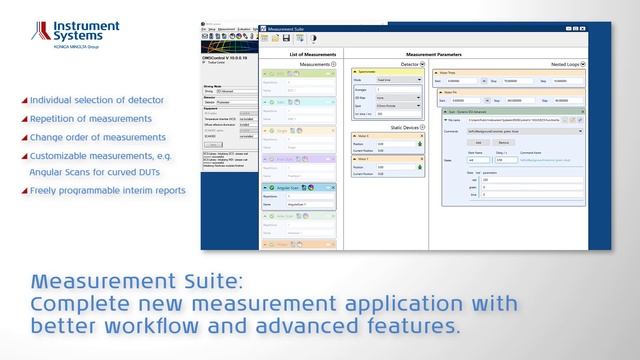Click the Averages input field
The image size is (640, 360).
[x=399, y=89]
